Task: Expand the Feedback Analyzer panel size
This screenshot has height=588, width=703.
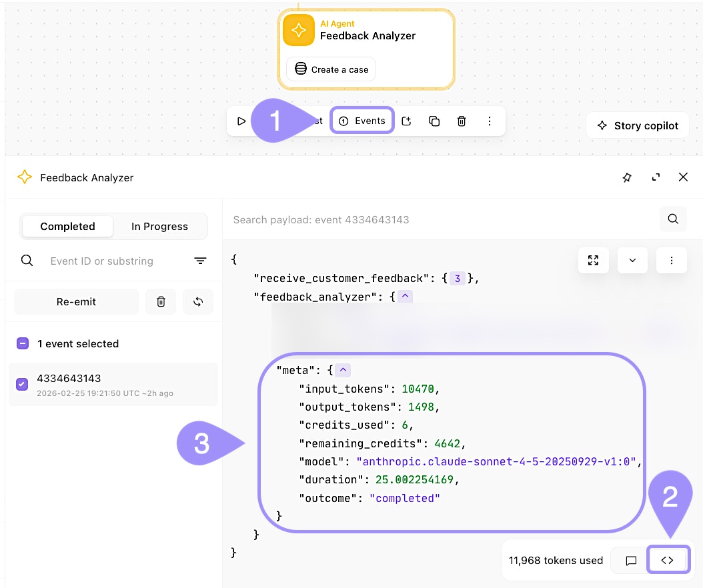Action: (x=656, y=177)
